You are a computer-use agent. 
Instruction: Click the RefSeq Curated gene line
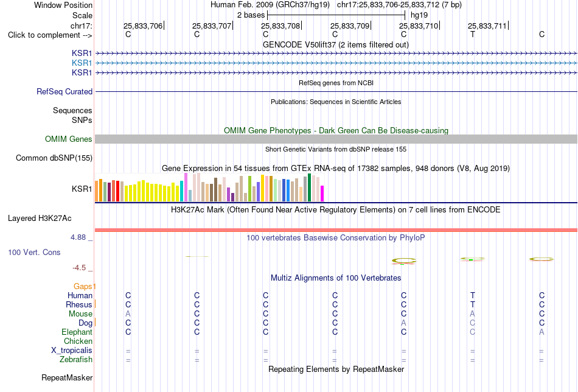click(x=336, y=91)
